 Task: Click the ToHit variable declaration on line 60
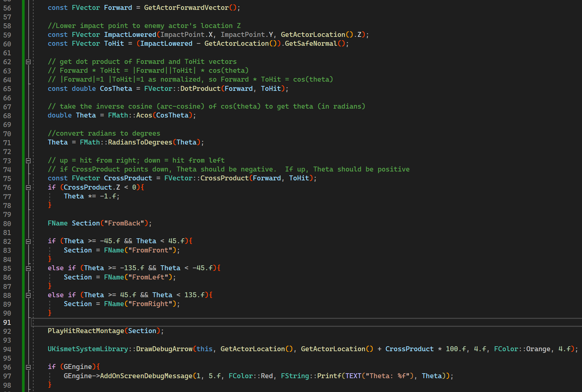click(x=114, y=43)
